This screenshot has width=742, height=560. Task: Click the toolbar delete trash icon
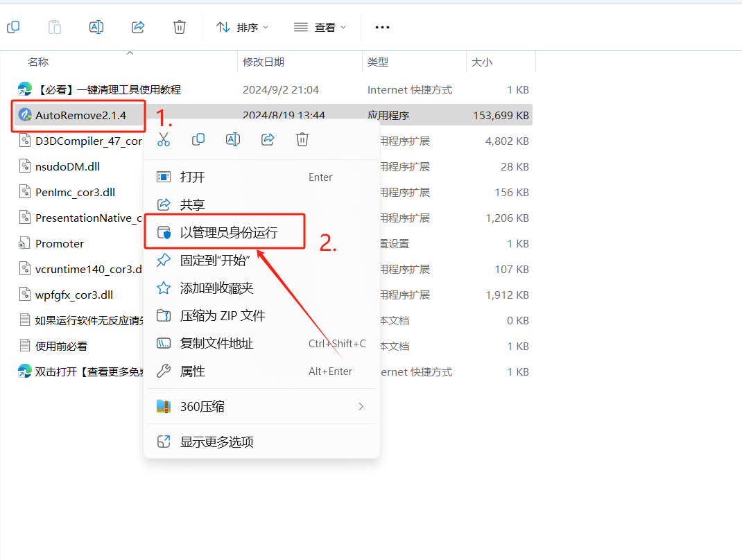pos(180,27)
